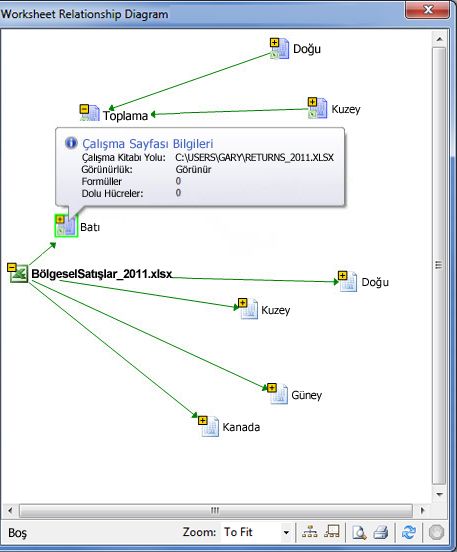Collapse the Toplama worksheet node
Viewport: 457px width, 552px height.
click(x=84, y=109)
